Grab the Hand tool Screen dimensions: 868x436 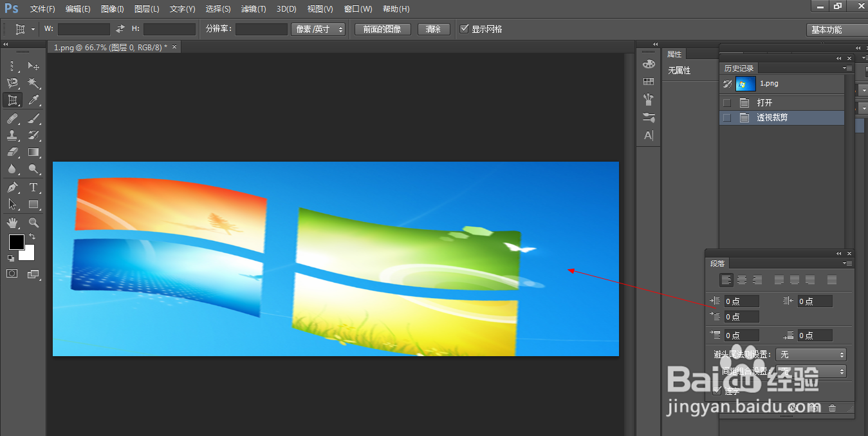pos(12,222)
